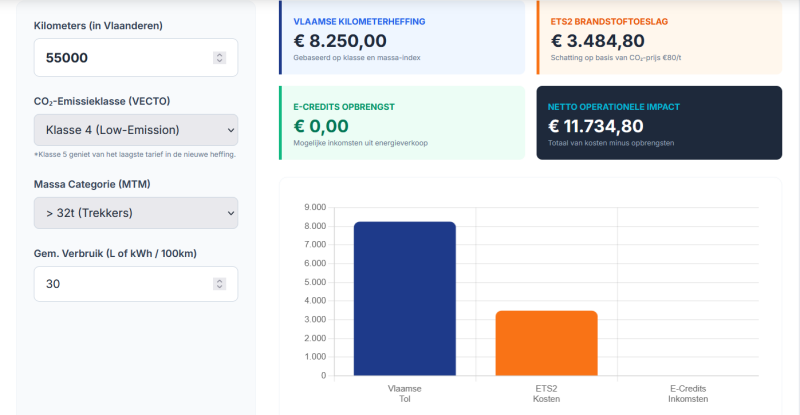The height and width of the screenshot is (415, 800).
Task: Click the E-Credits Opbrengst card
Action: [402, 122]
